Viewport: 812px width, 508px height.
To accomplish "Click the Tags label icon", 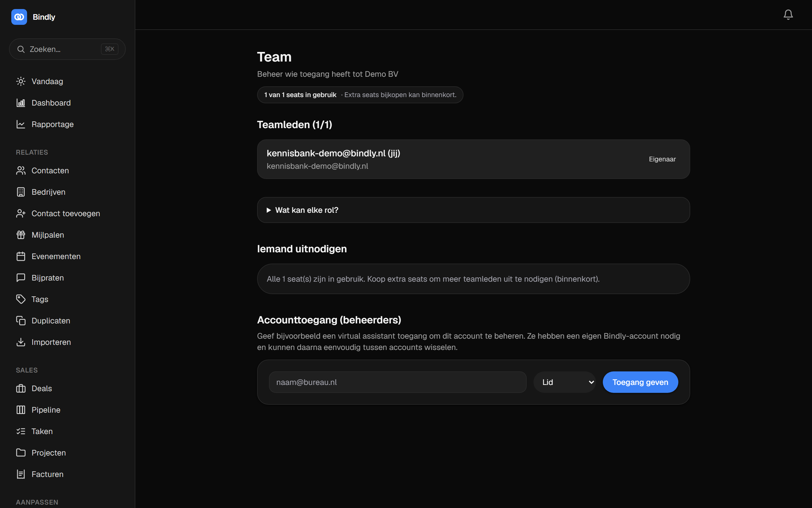I will tap(21, 299).
